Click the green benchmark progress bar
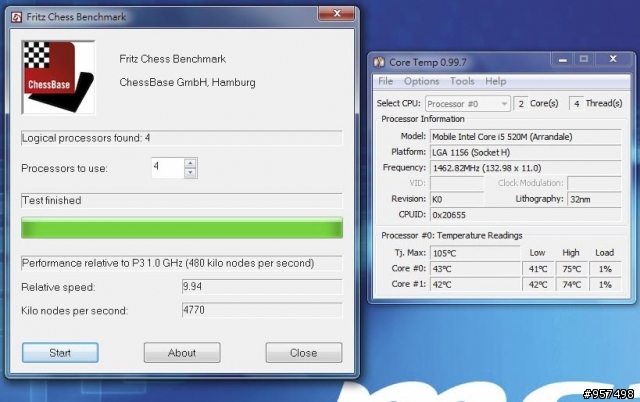The width and height of the screenshot is (640, 402). point(182,228)
